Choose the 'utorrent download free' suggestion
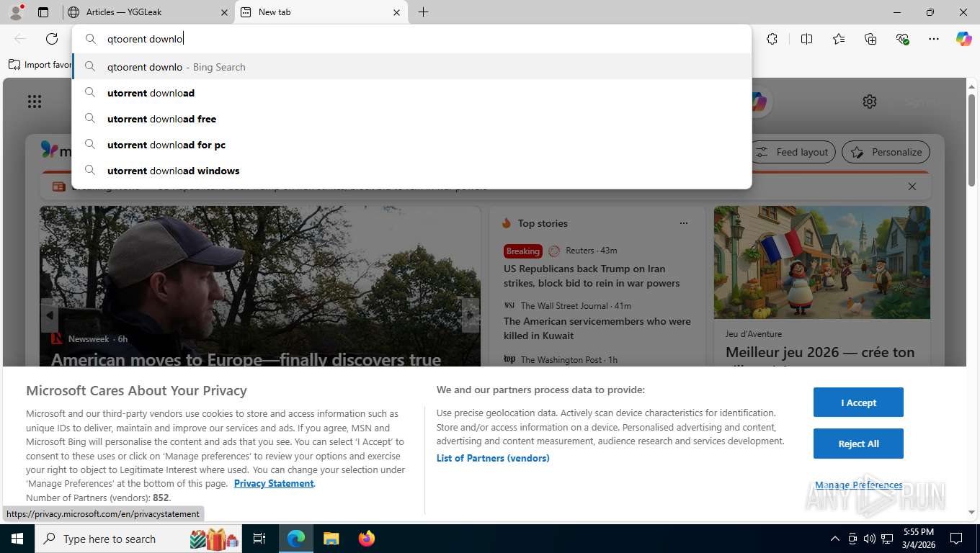This screenshot has height=553, width=980. coord(411,119)
